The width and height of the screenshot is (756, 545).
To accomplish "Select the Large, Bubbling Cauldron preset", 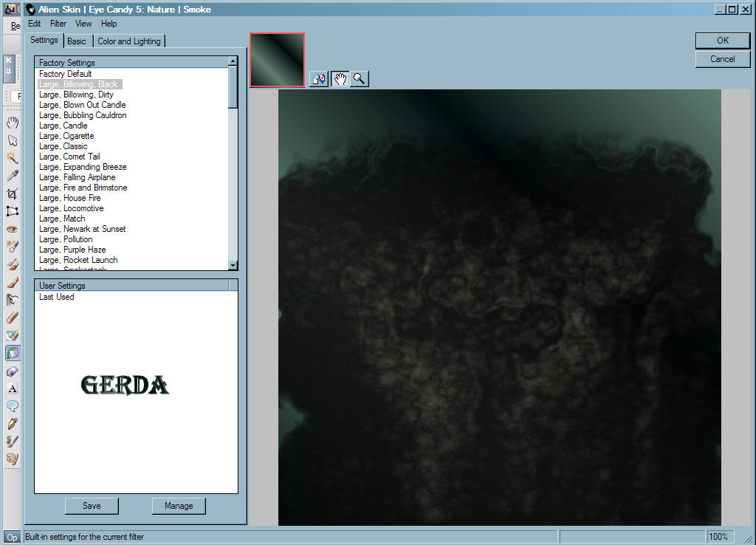I will (x=83, y=115).
